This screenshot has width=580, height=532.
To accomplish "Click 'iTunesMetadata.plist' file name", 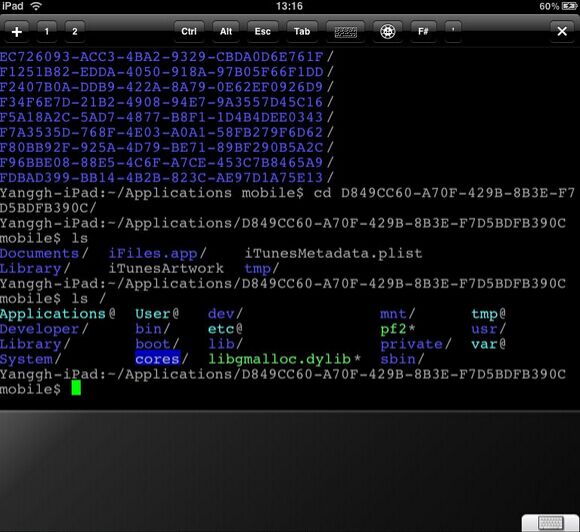I will 333,253.
